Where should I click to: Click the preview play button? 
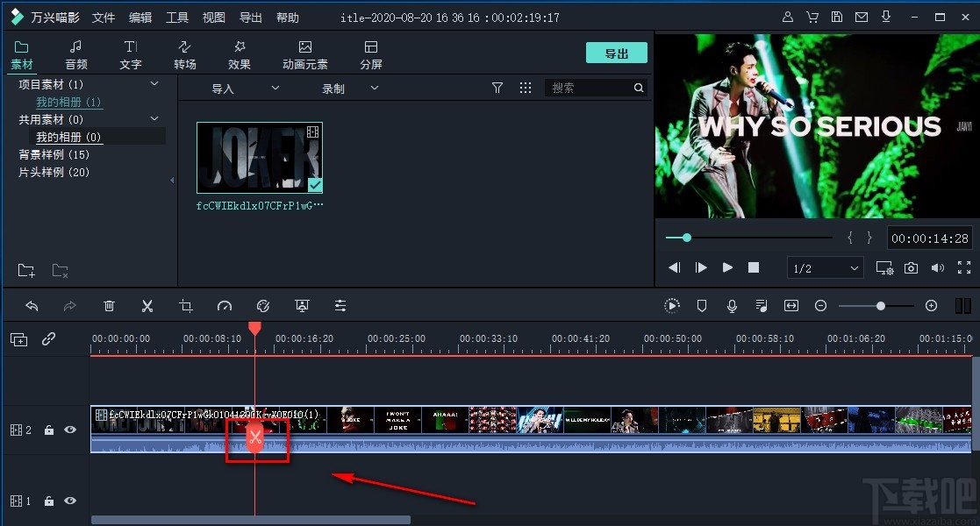click(x=726, y=267)
